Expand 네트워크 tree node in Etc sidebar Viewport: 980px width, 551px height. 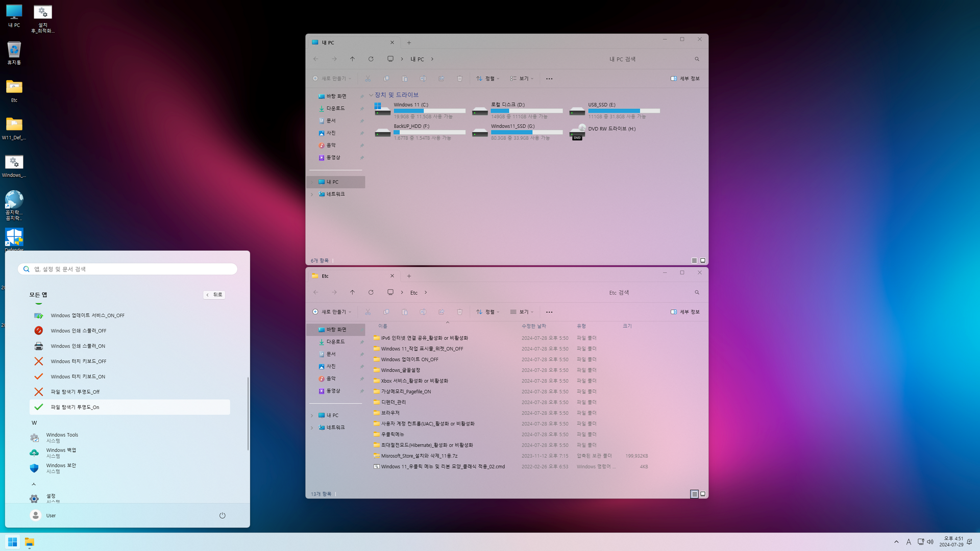point(312,428)
